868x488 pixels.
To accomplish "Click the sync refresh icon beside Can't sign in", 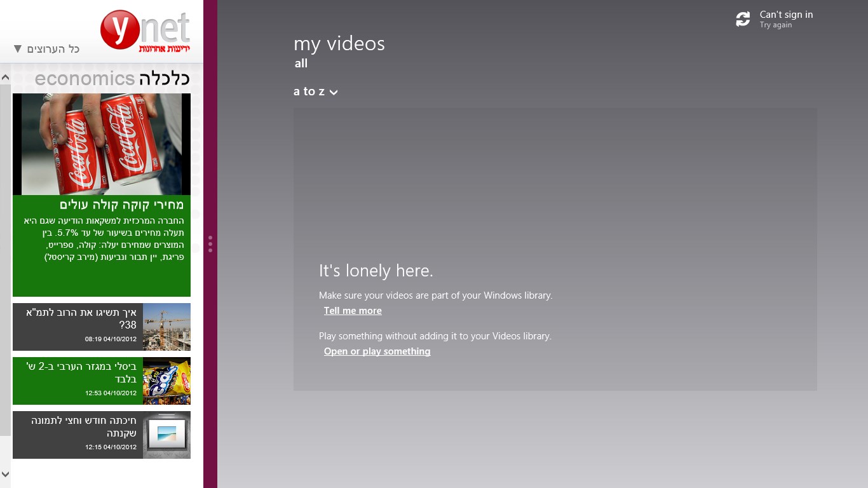I will [x=743, y=20].
